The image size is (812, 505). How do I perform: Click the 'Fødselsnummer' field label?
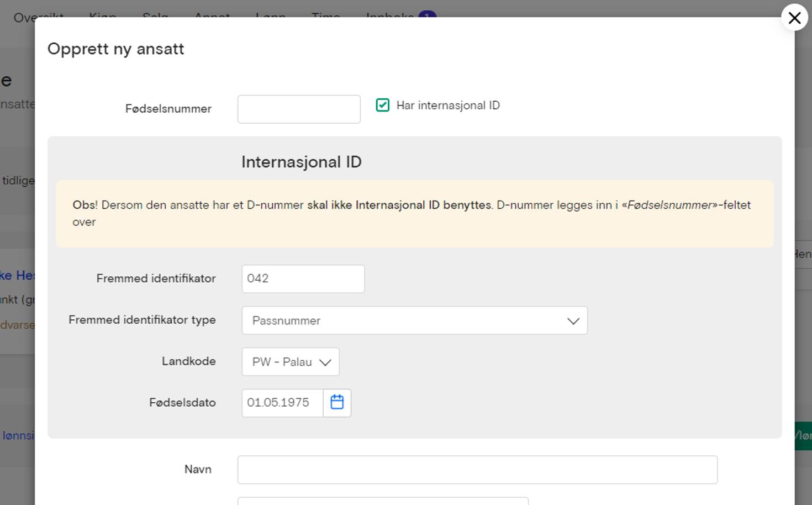168,109
